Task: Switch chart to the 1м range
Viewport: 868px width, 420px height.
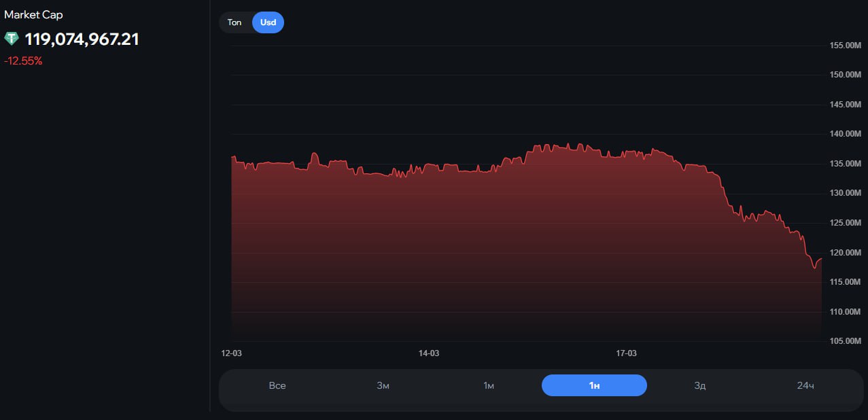Action: 488,385
